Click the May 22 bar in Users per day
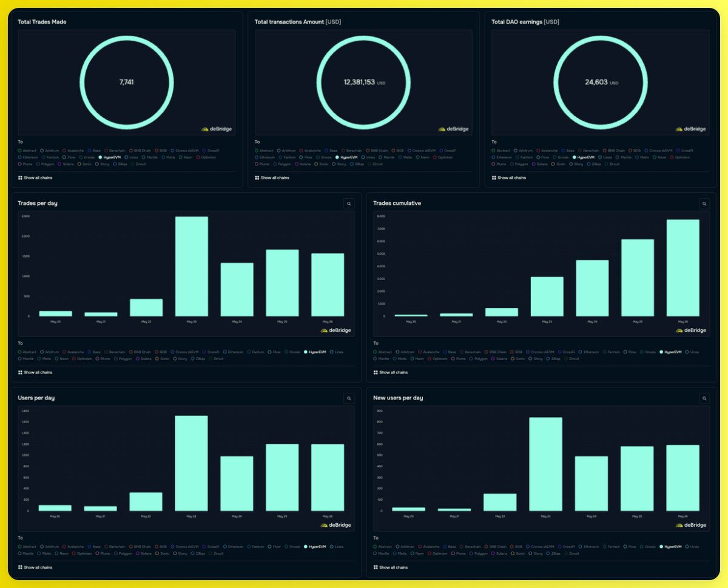Image resolution: width=728 pixels, height=588 pixels. pyautogui.click(x=146, y=501)
